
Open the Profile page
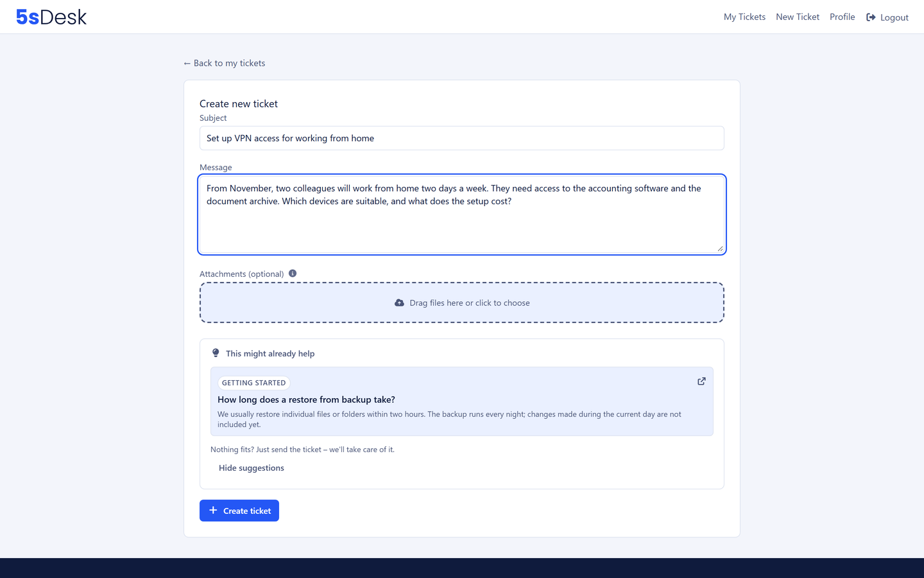[843, 17]
